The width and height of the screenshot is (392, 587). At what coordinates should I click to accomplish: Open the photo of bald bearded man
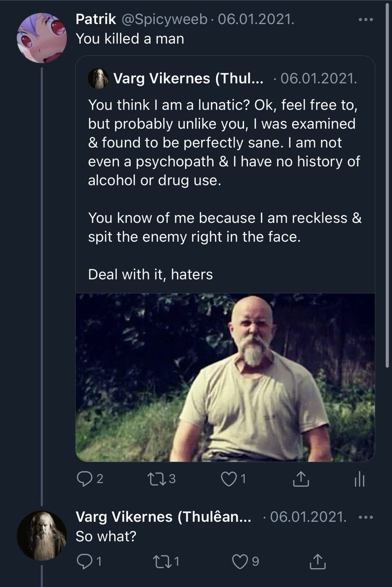[x=225, y=377]
